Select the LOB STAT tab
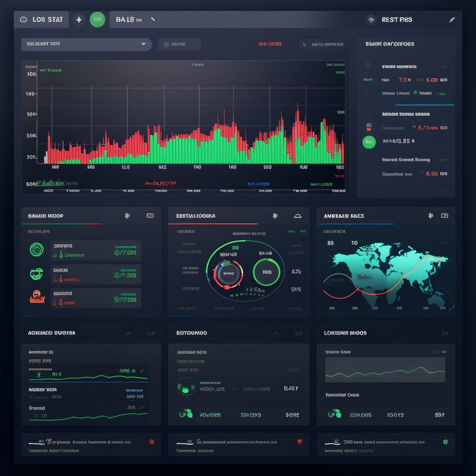 point(41,20)
